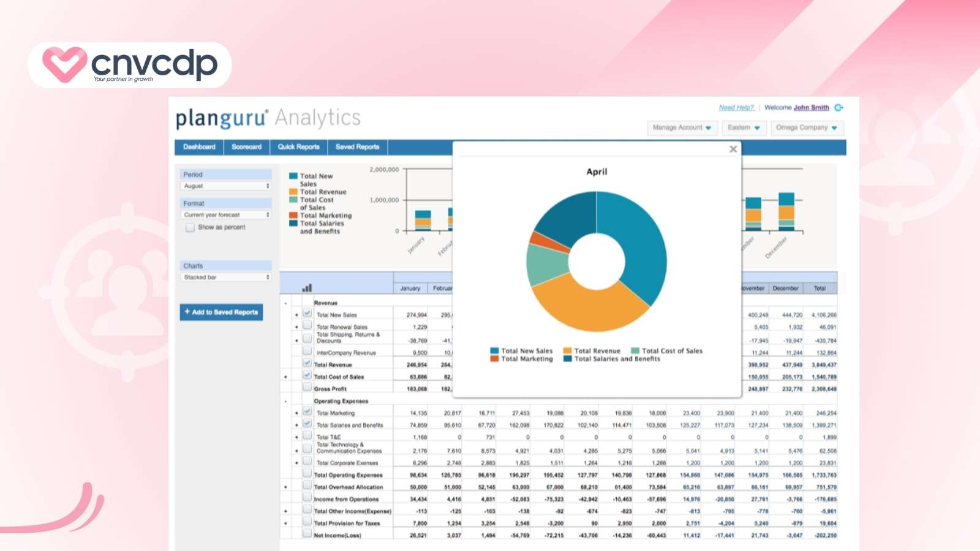
Task: Click Total Marketing legend swatch in popup
Action: coord(494,359)
